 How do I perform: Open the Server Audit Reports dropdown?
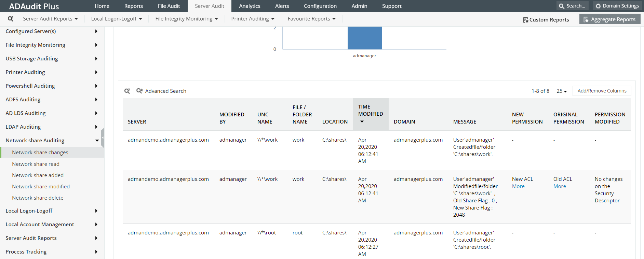50,19
